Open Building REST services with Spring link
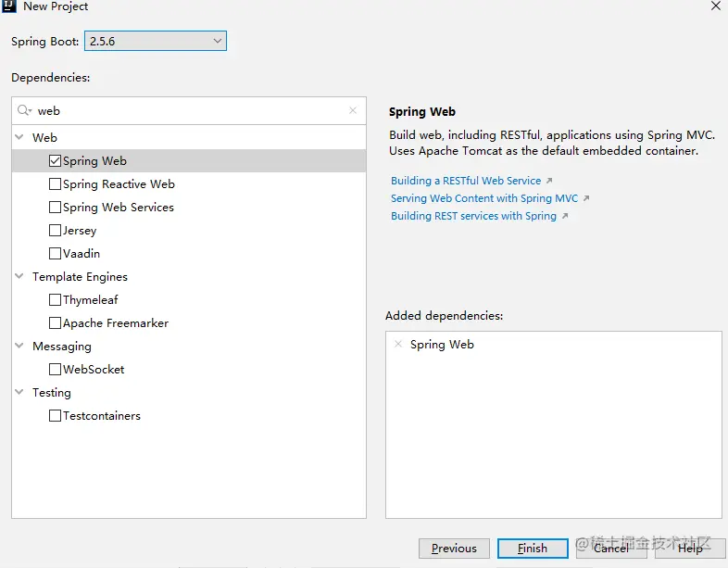This screenshot has width=728, height=568. 473,216
